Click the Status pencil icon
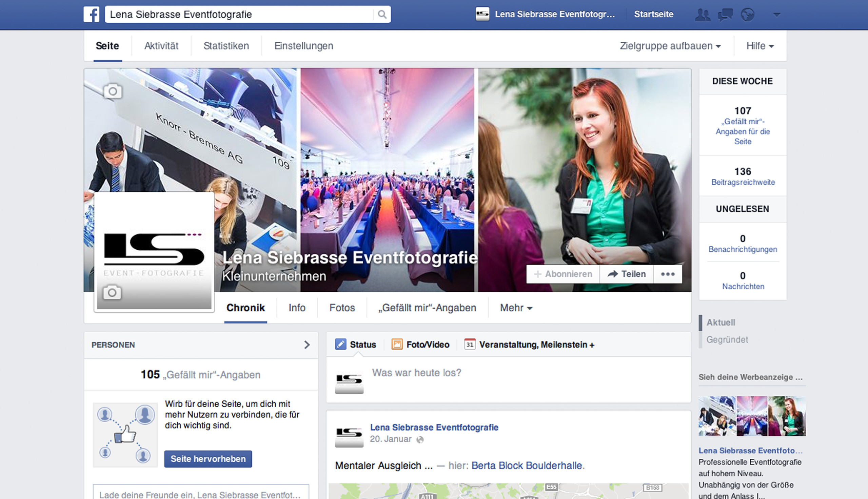The height and width of the screenshot is (499, 868). [340, 344]
